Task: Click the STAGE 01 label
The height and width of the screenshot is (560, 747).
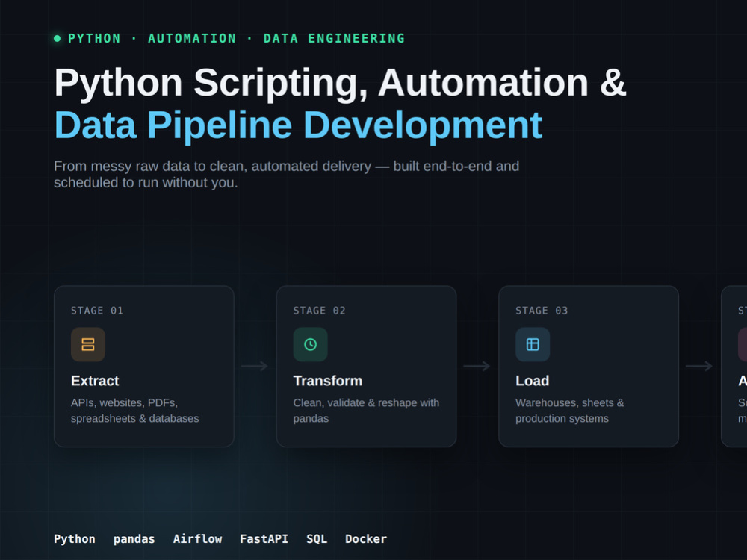Action: [x=97, y=311]
